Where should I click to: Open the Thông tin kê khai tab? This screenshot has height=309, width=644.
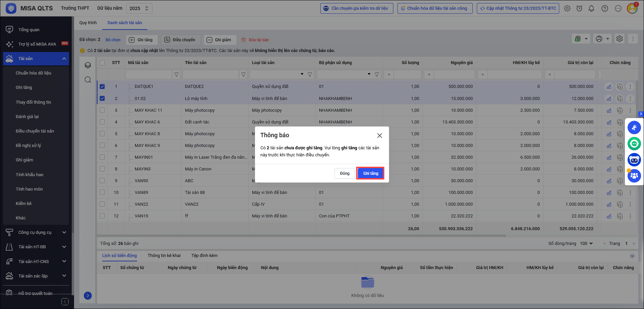point(164,256)
